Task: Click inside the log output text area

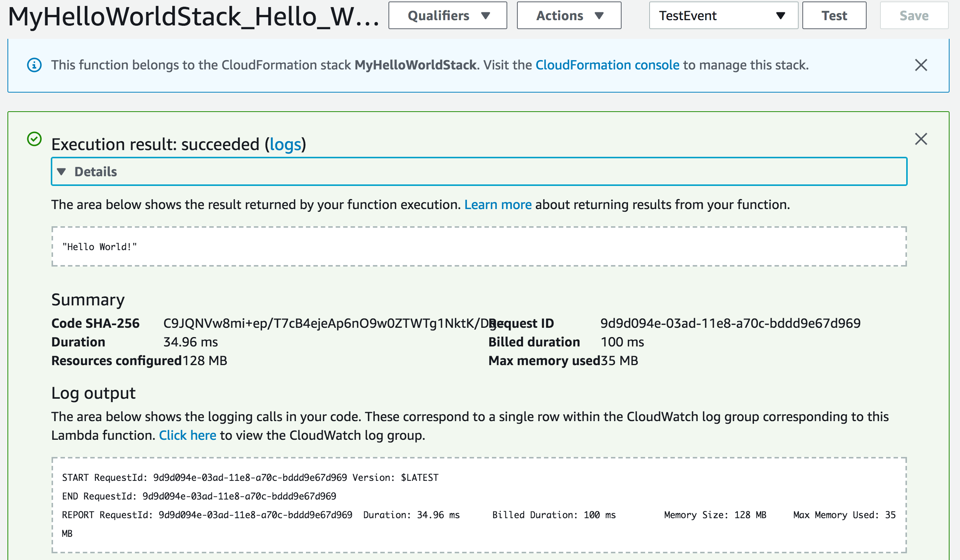Action: 479,505
